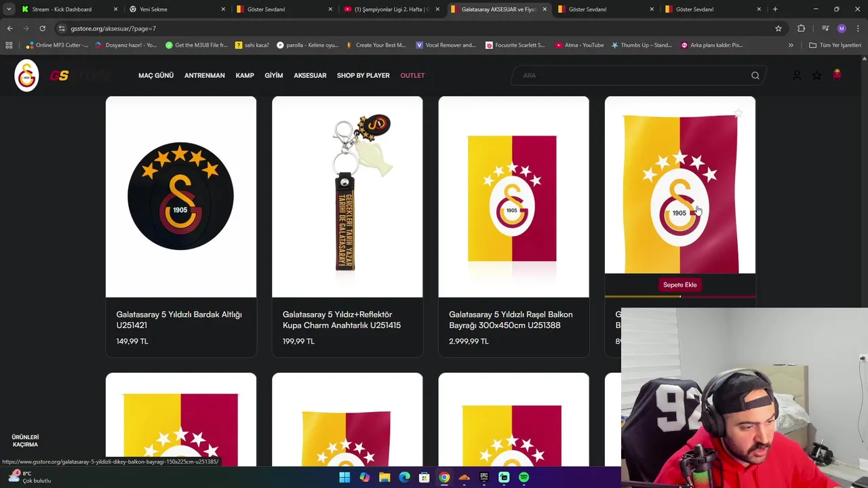Viewport: 868px width, 488px height.
Task: Open the favorites star icon in site header
Action: pos(816,75)
